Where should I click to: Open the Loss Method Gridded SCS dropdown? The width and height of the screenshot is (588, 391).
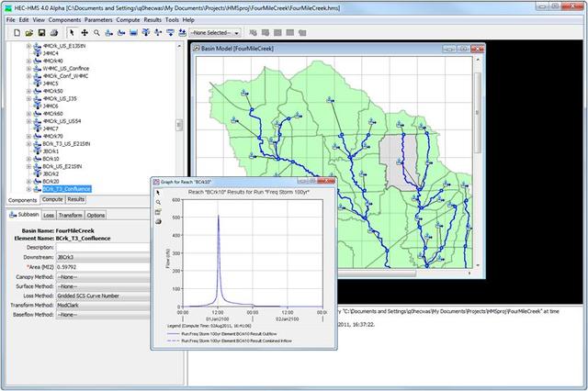(x=102, y=296)
